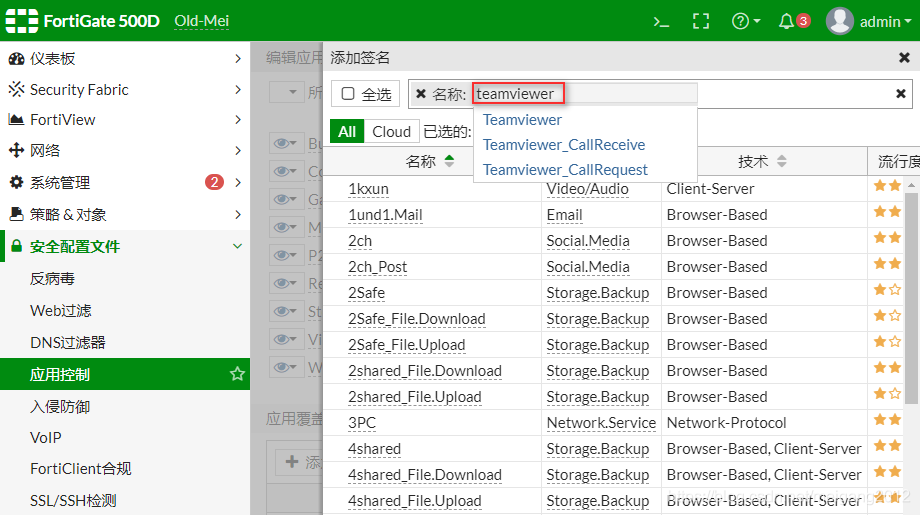This screenshot has width=920, height=515.
Task: Expand the 系统管理 menu chevron
Action: click(238, 182)
